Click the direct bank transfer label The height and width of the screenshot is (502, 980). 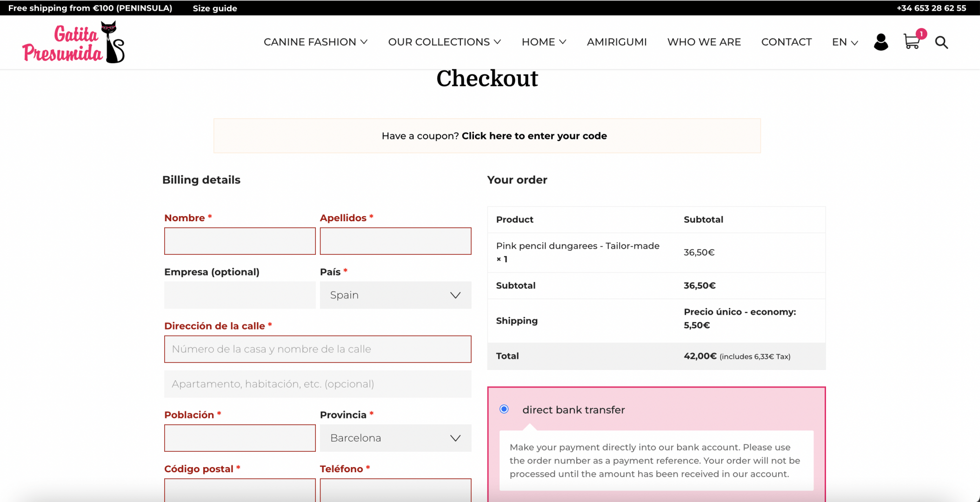coord(573,410)
